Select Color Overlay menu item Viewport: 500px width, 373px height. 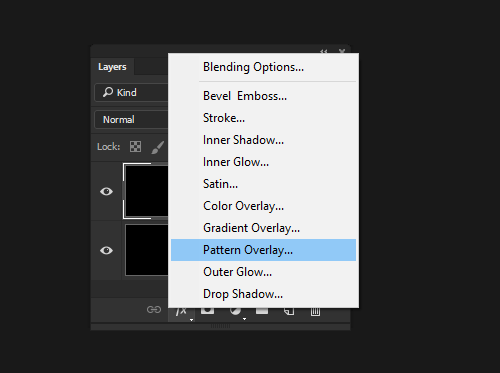pos(263,206)
